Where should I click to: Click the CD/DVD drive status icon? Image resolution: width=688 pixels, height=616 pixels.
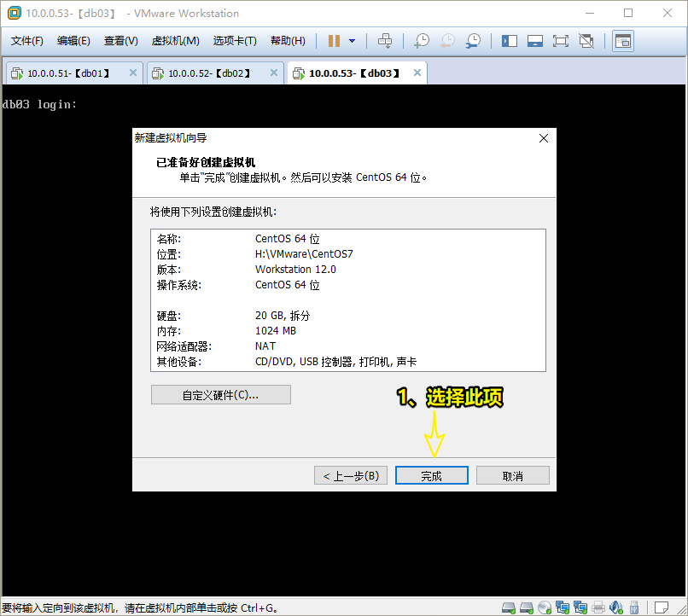545,607
